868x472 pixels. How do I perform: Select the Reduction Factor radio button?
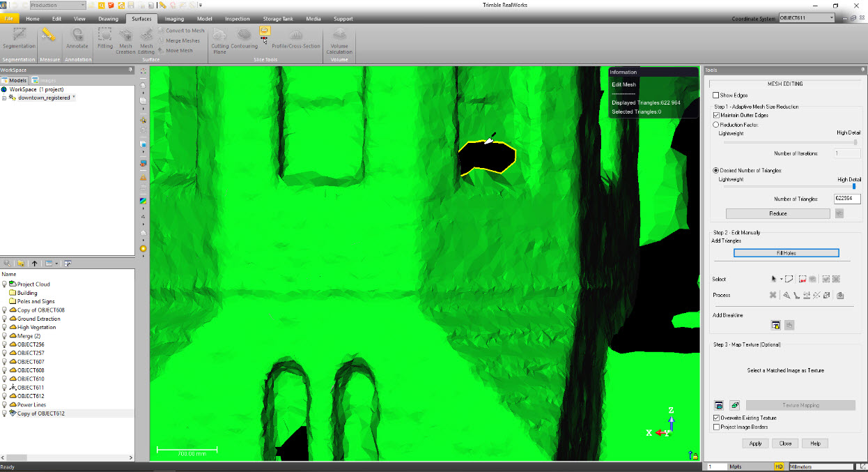point(715,124)
